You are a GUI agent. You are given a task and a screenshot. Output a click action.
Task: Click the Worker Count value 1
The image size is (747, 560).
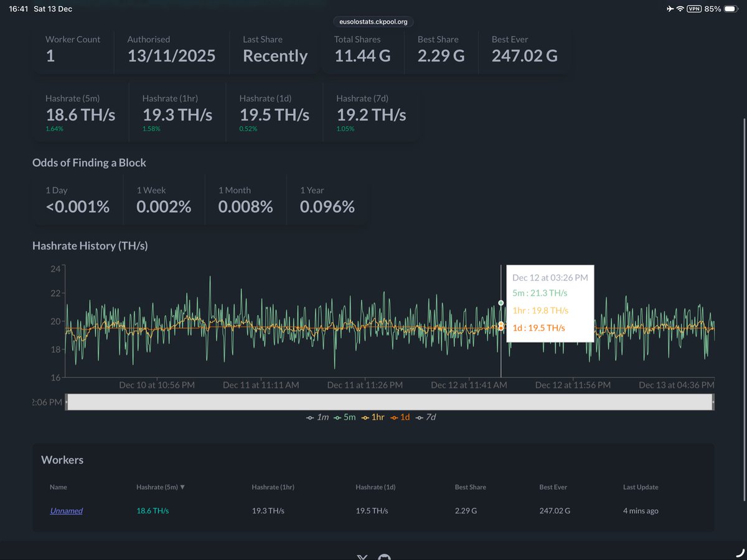(50, 56)
